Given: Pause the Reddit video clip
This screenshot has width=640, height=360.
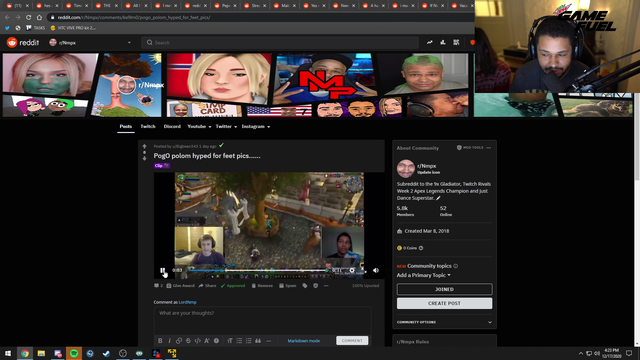Looking at the screenshot, I should [162, 270].
